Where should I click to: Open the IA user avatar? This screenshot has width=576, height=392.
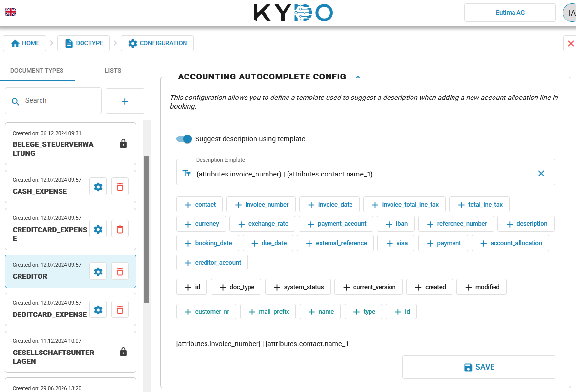point(570,13)
